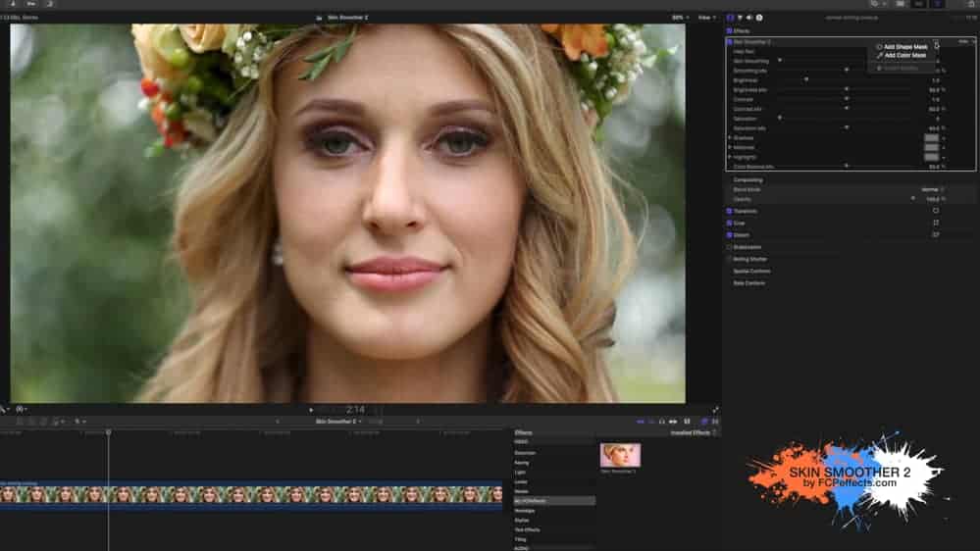Open the Midtones color swatch
Image resolution: width=980 pixels, height=551 pixels.
pyautogui.click(x=931, y=147)
